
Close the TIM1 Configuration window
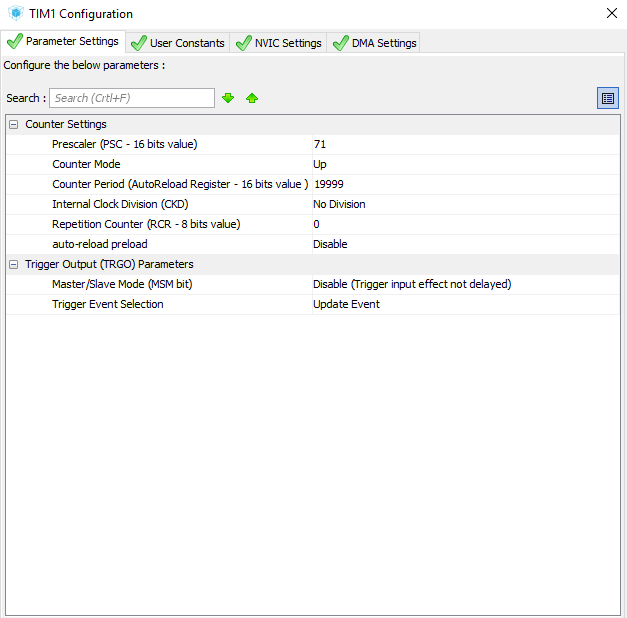[612, 14]
